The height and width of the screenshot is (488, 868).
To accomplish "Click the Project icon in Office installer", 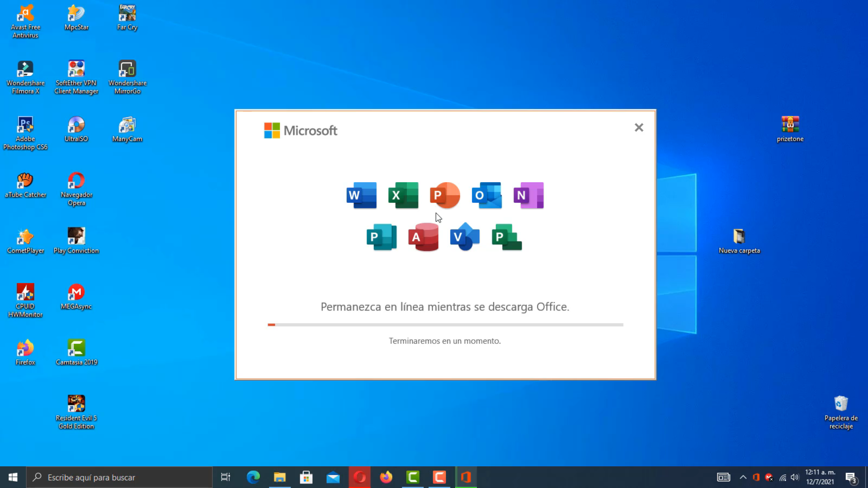I will (507, 237).
